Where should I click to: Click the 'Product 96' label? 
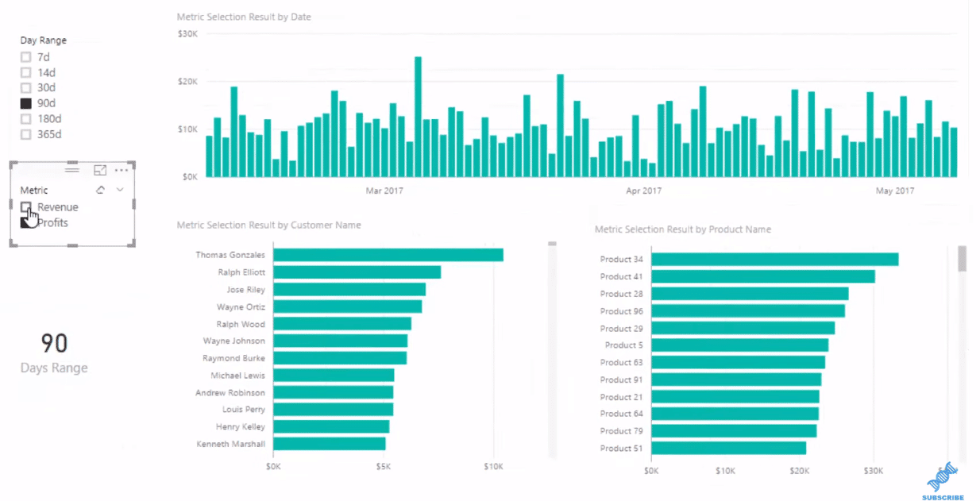click(622, 311)
